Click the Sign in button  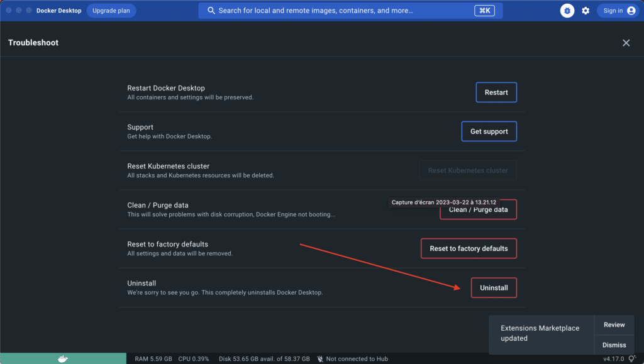618,11
